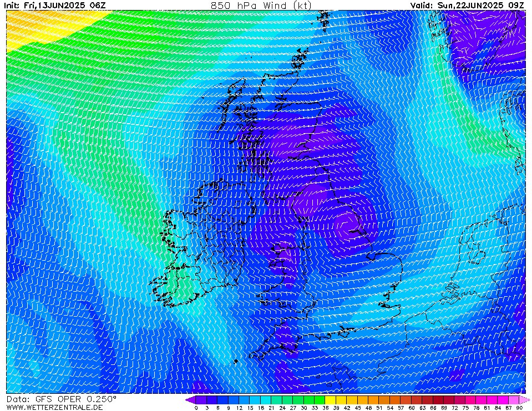Select the 'Data: GFS OPER 0.250°' text
The height and width of the screenshot is (411, 532).
(x=62, y=399)
